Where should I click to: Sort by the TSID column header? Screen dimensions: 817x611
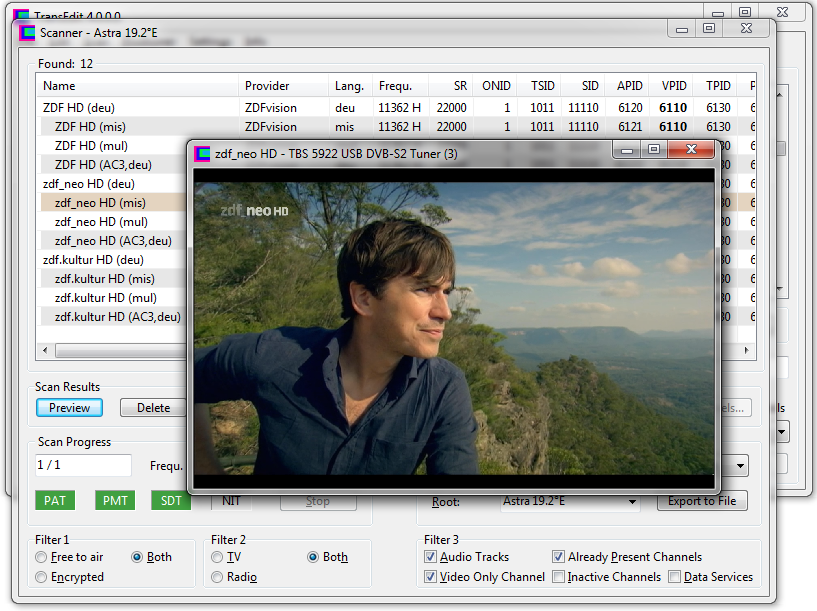pos(539,85)
